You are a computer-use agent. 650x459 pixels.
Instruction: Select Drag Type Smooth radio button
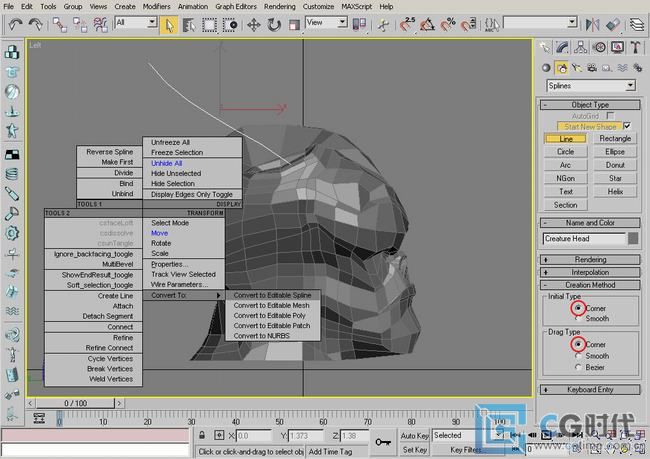[x=578, y=356]
